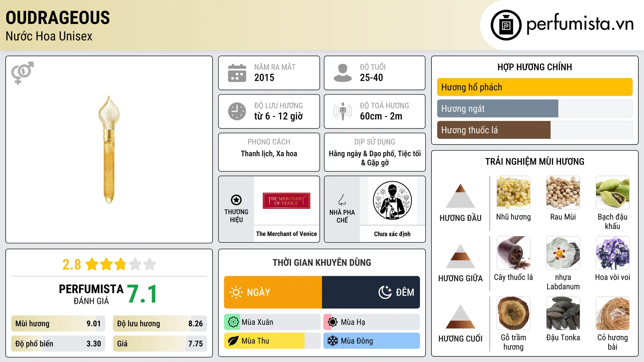
Task: Click the 'từ 6 - 12 giờ' longevity value
Action: point(279,116)
